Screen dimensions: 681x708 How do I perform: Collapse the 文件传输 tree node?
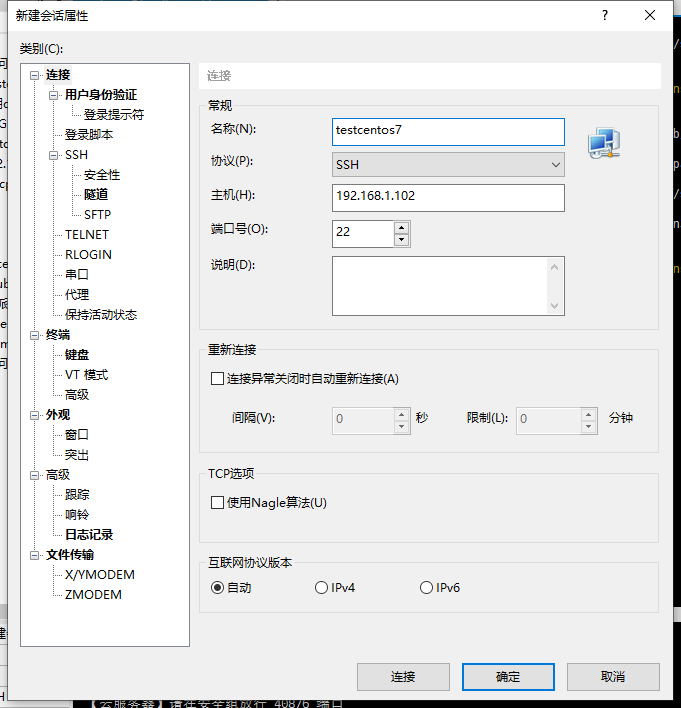click(34, 555)
